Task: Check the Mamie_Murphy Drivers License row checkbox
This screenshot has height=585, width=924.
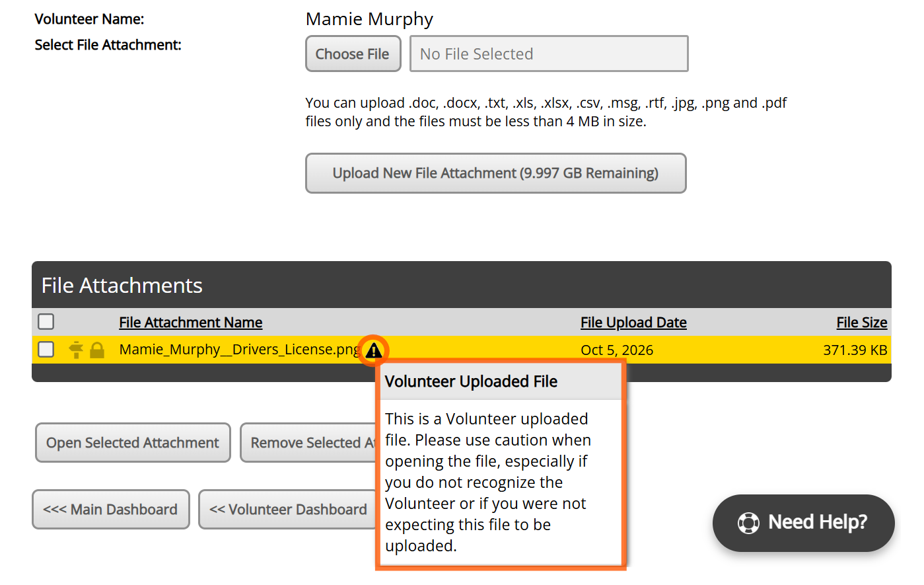Action: 46,349
